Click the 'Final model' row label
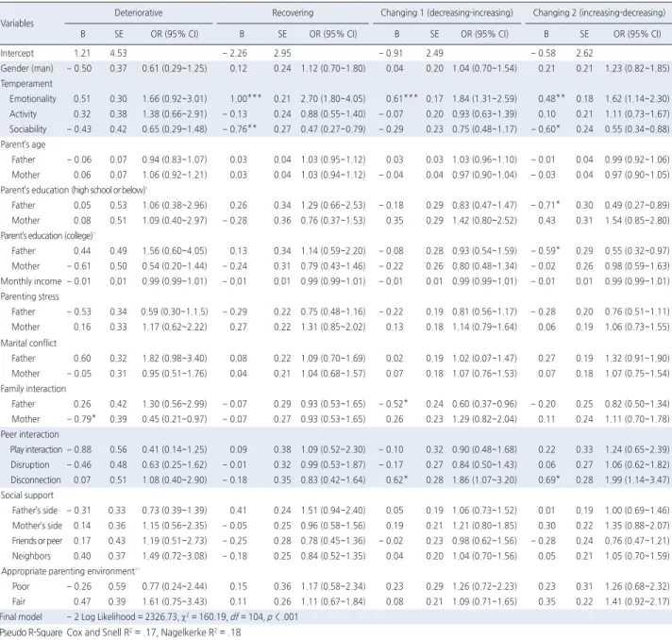Viewport: 672px width, 640px height. pos(21,617)
